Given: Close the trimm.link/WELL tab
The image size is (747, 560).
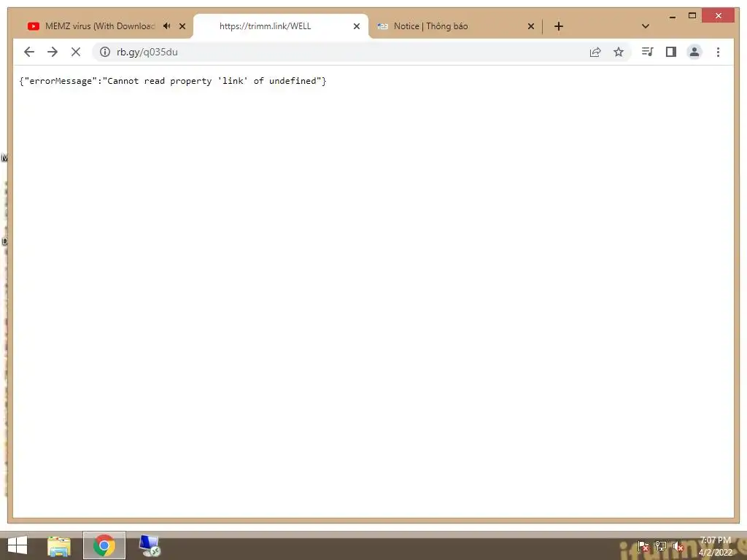Looking at the screenshot, I should pos(356,26).
